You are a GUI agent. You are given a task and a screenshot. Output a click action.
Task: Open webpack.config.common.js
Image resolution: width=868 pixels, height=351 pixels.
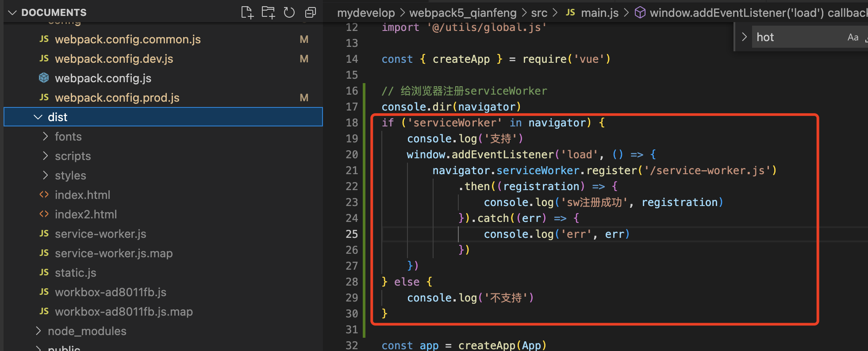(x=128, y=39)
